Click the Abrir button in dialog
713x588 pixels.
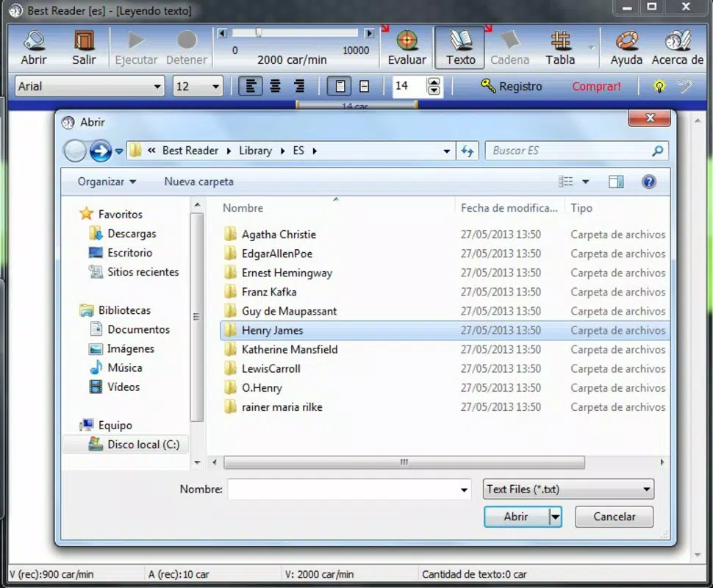(x=516, y=517)
